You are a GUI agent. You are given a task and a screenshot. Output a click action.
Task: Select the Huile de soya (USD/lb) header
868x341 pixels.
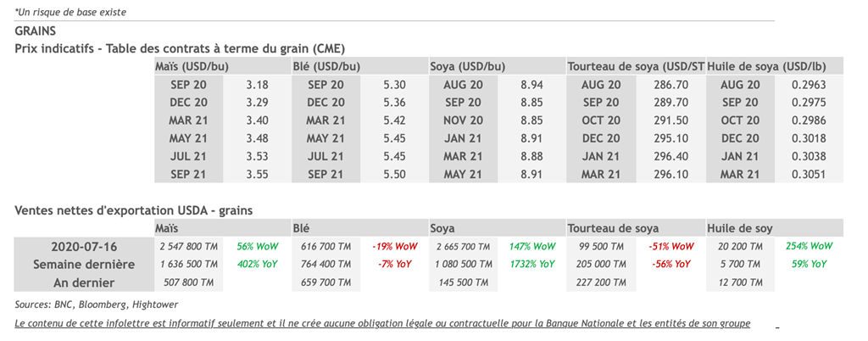click(x=766, y=66)
